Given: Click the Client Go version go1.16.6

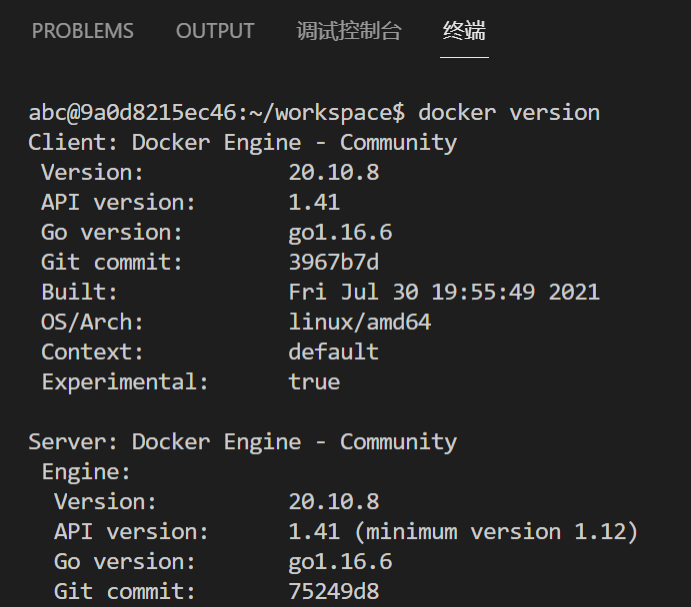Looking at the screenshot, I should click(340, 232).
